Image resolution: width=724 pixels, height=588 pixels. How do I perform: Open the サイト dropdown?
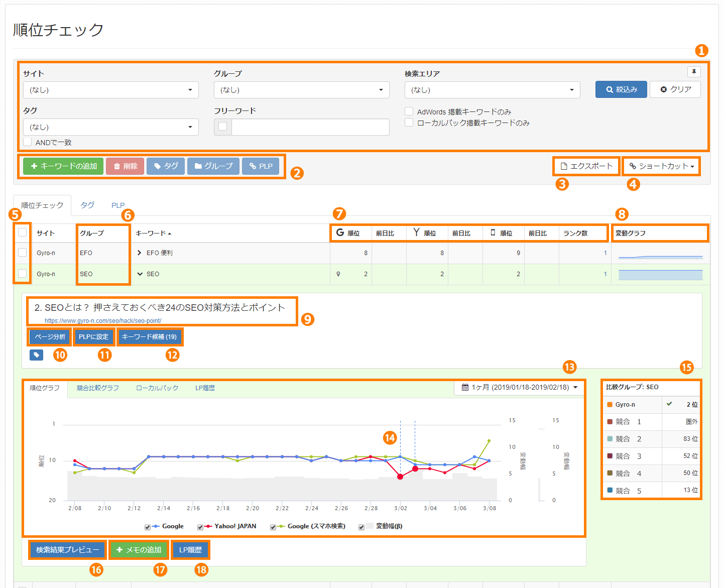coord(110,90)
